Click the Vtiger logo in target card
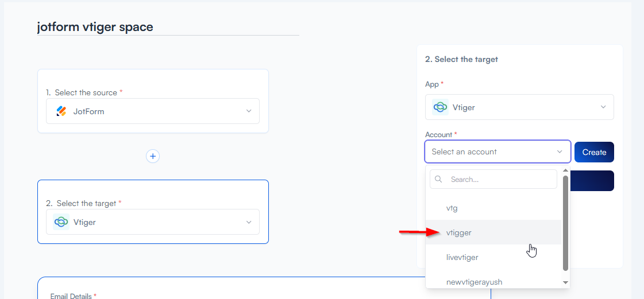The height and width of the screenshot is (299, 644). [x=61, y=222]
